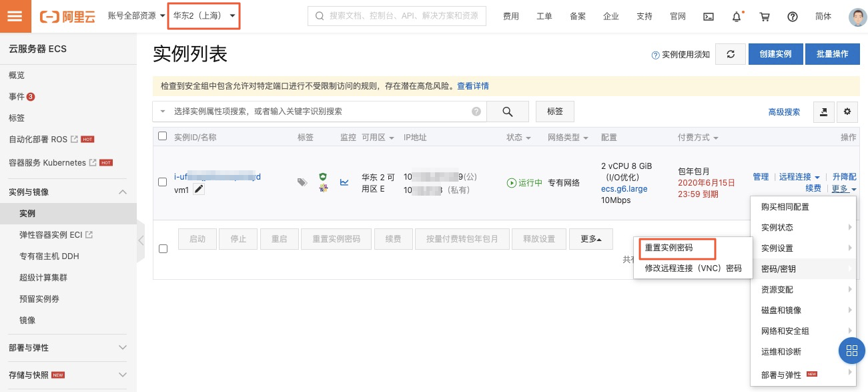Open the 查看详情 link in warning banner
The height and width of the screenshot is (392, 868).
[472, 86]
